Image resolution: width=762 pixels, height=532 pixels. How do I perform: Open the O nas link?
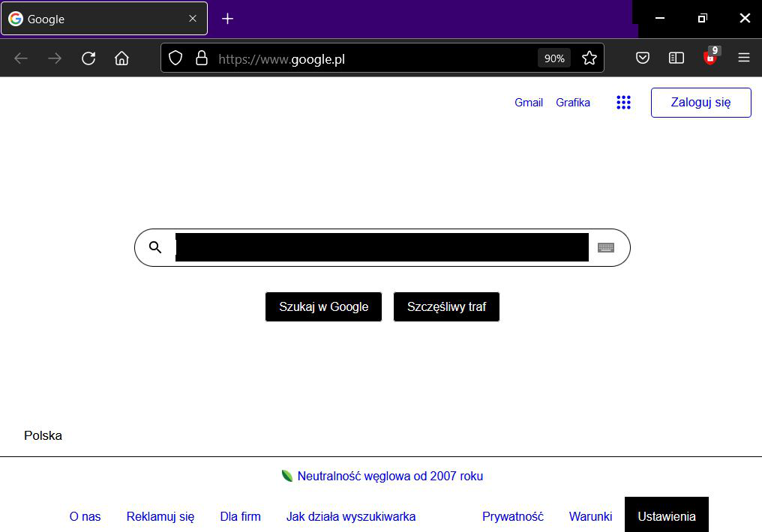pyautogui.click(x=85, y=516)
